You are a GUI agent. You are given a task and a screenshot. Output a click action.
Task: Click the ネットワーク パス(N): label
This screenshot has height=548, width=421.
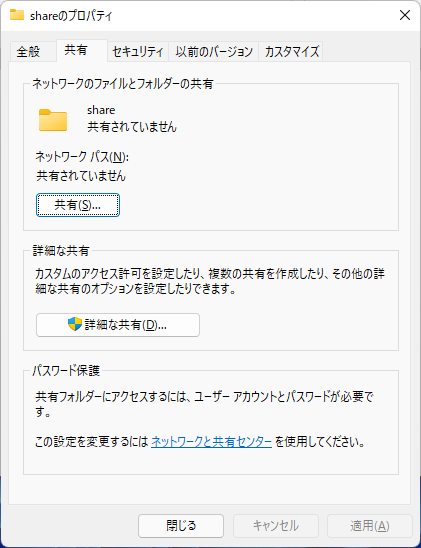82,157
